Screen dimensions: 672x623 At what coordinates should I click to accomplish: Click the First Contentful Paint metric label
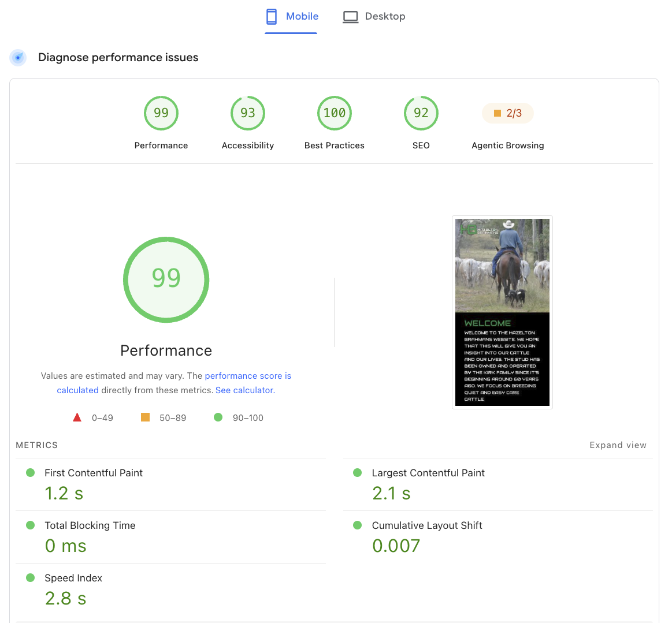tap(94, 473)
